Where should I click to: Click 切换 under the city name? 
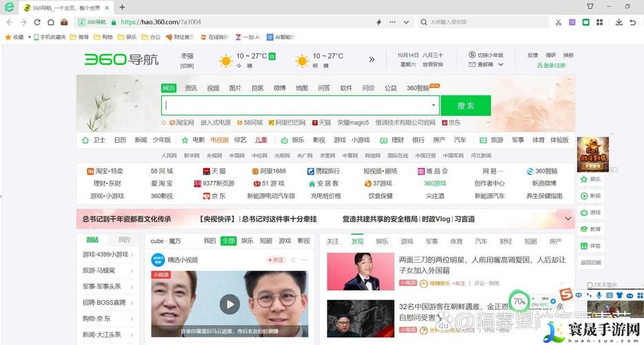coord(187,66)
